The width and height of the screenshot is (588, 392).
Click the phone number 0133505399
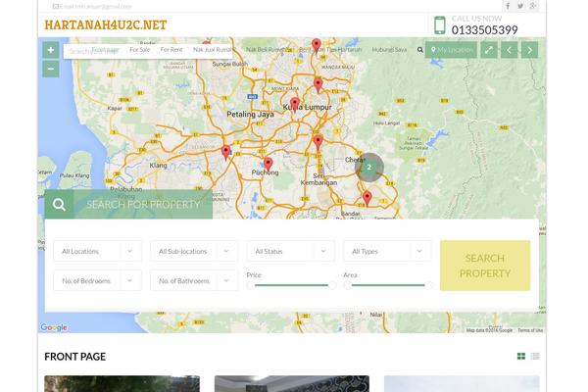(484, 30)
